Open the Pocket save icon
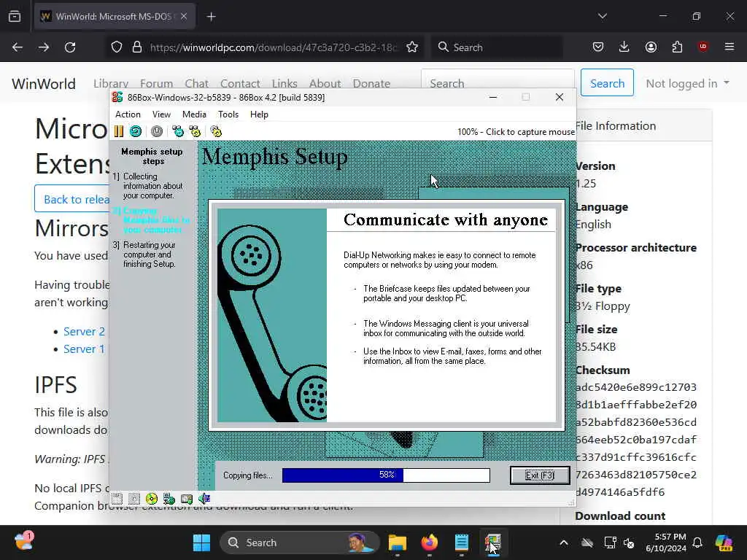 (598, 47)
